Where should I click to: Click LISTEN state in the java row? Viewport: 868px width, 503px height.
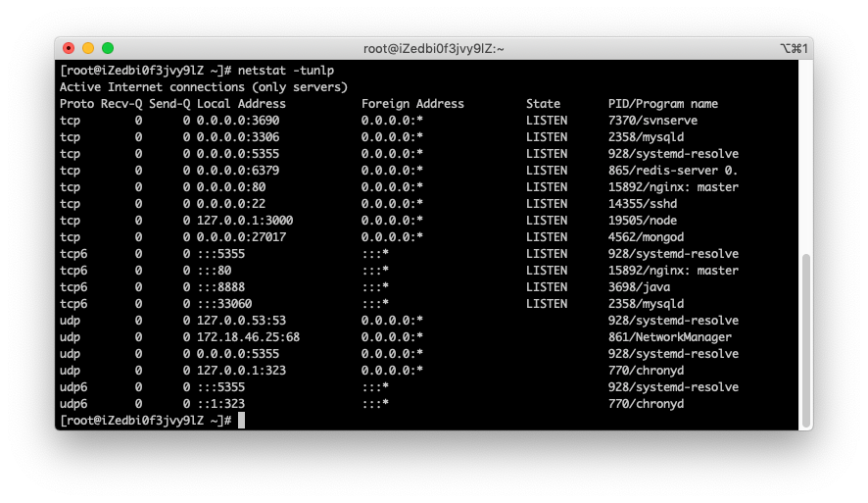(547, 287)
